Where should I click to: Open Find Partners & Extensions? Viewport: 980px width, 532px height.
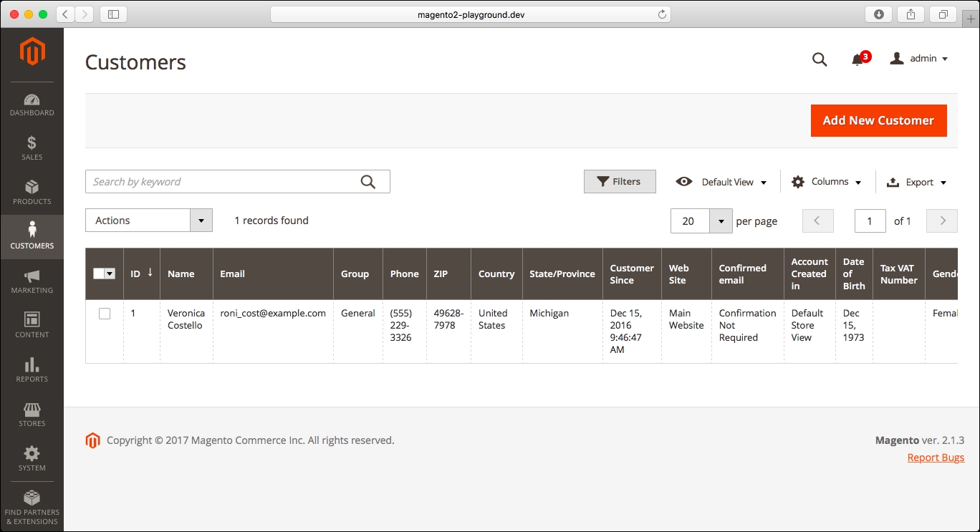click(32, 508)
